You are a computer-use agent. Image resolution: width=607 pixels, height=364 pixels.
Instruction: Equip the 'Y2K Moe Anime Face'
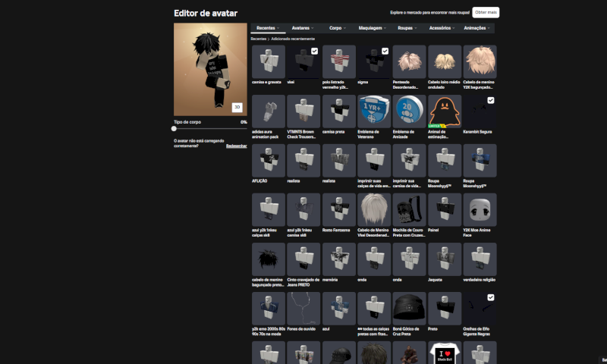480,209
